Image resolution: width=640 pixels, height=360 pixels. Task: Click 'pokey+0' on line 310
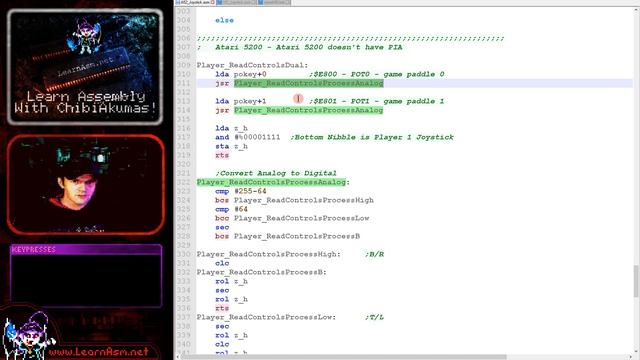pyautogui.click(x=250, y=74)
